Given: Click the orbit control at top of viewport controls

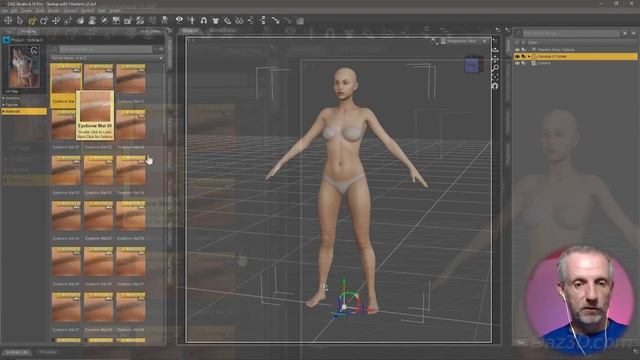Looking at the screenshot, I should click(495, 50).
